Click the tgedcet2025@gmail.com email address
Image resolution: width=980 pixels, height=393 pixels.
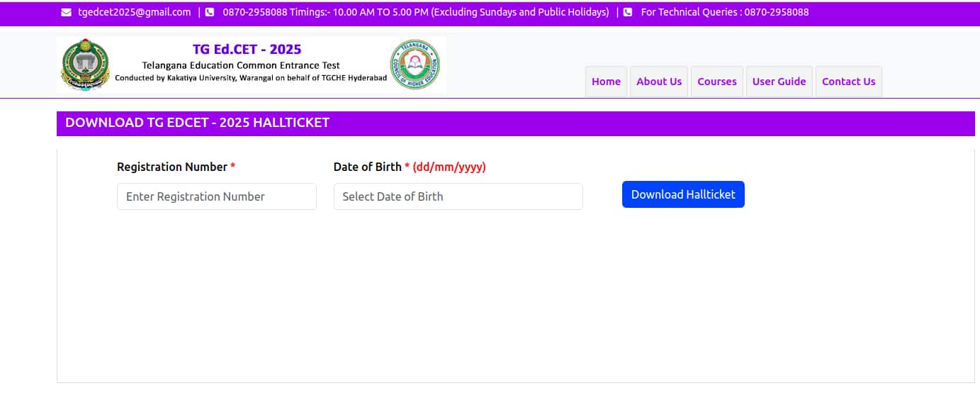[135, 12]
